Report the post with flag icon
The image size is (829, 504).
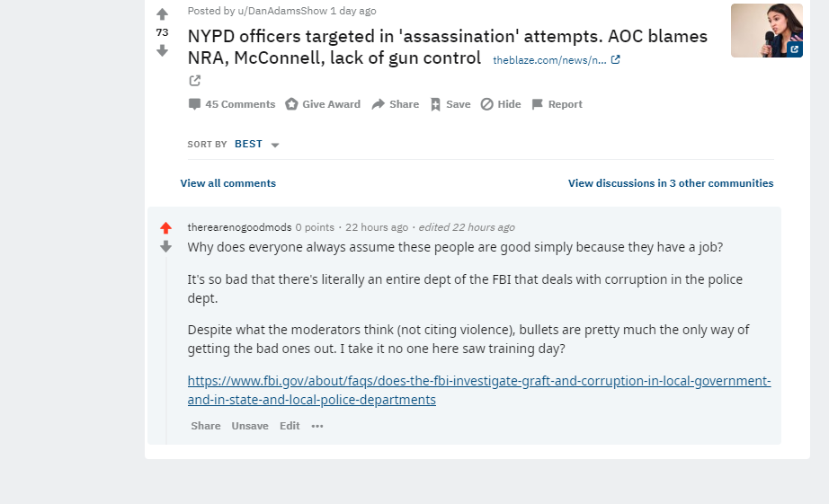coord(557,104)
